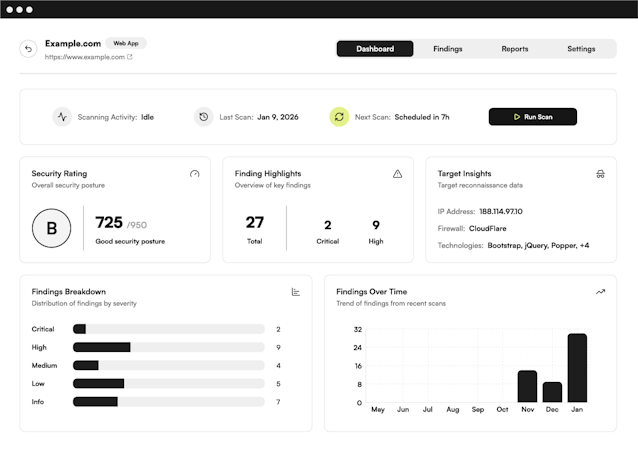Open the https://www.example.com link
Image resolution: width=638 pixels, height=450 pixels.
click(x=85, y=57)
